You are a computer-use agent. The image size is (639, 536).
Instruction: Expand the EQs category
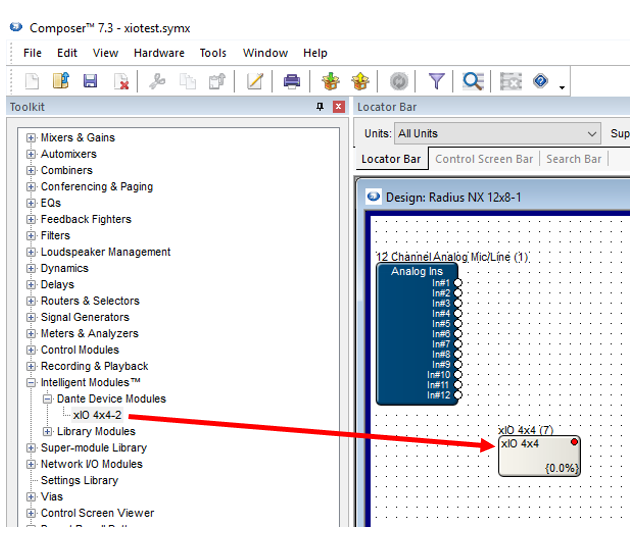[31, 203]
